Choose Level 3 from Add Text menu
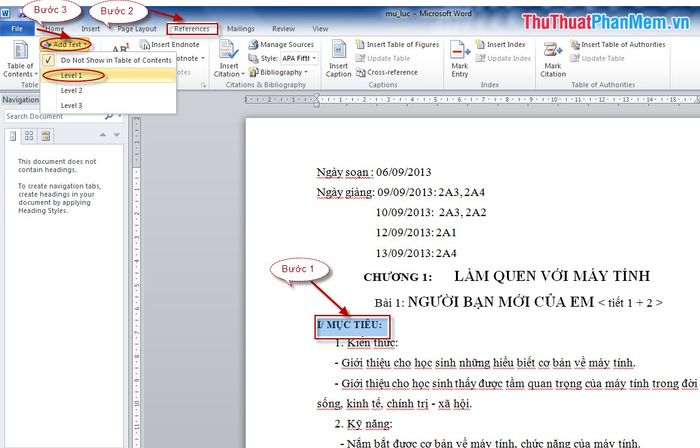700x448 pixels. click(x=108, y=106)
